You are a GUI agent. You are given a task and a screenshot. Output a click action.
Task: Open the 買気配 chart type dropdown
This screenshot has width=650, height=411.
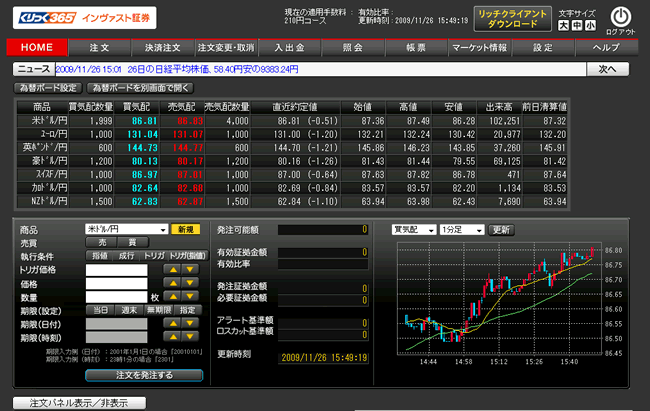pyautogui.click(x=414, y=230)
